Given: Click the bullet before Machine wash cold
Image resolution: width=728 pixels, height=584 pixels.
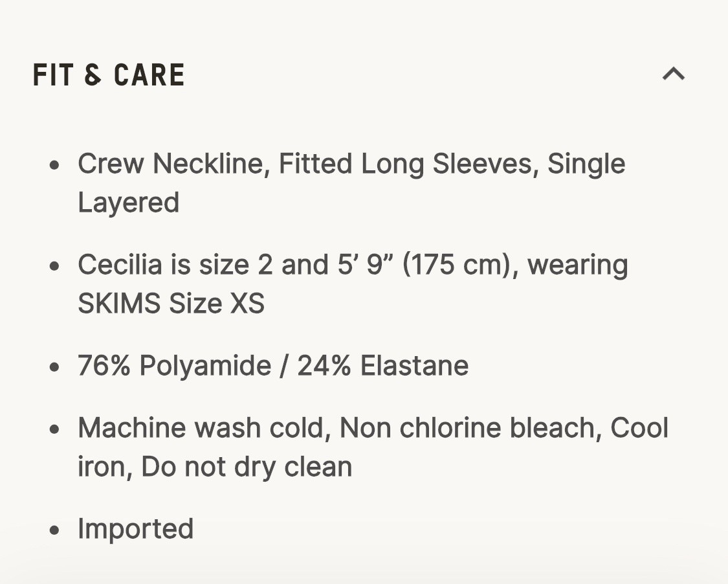Looking at the screenshot, I should click(55, 429).
